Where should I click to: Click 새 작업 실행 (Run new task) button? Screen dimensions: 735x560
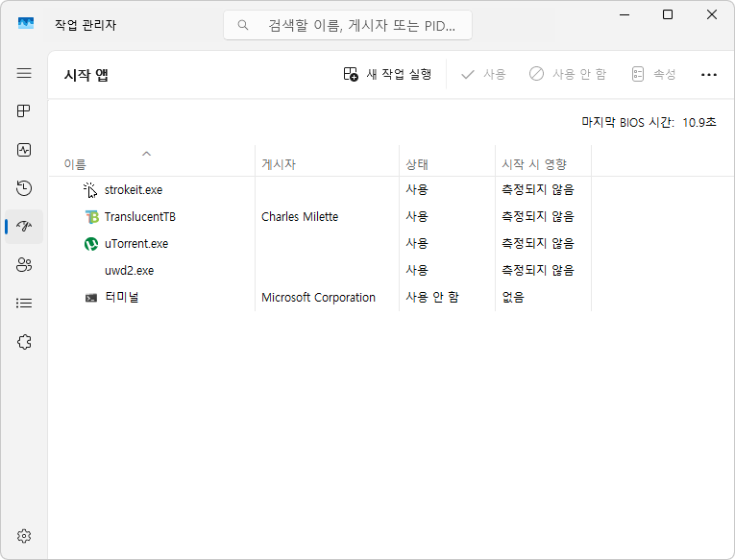387,74
